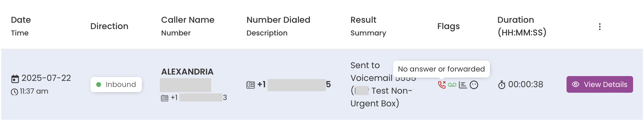This screenshot has width=644, height=120.
Task: Click the clock icon beside 11:37 am
Action: [15, 92]
